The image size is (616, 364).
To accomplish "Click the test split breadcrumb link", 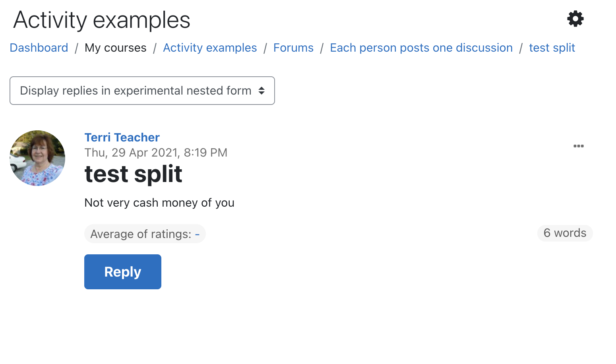I will (552, 48).
